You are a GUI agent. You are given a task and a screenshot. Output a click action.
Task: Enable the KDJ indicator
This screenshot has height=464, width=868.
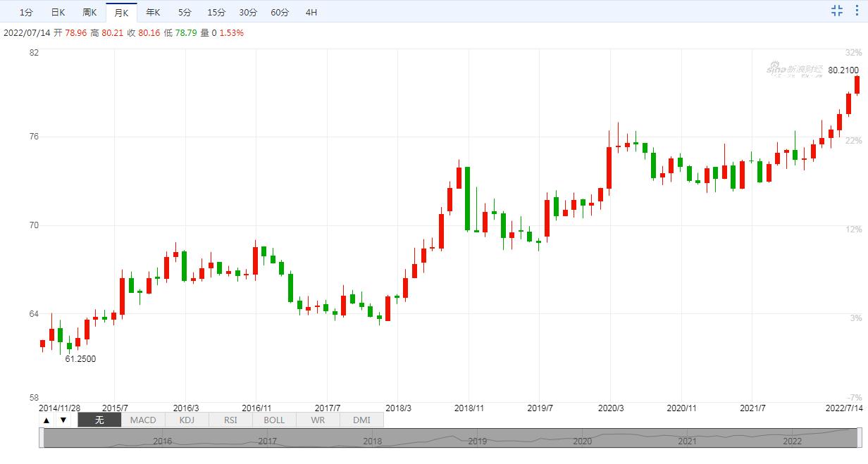tap(187, 420)
